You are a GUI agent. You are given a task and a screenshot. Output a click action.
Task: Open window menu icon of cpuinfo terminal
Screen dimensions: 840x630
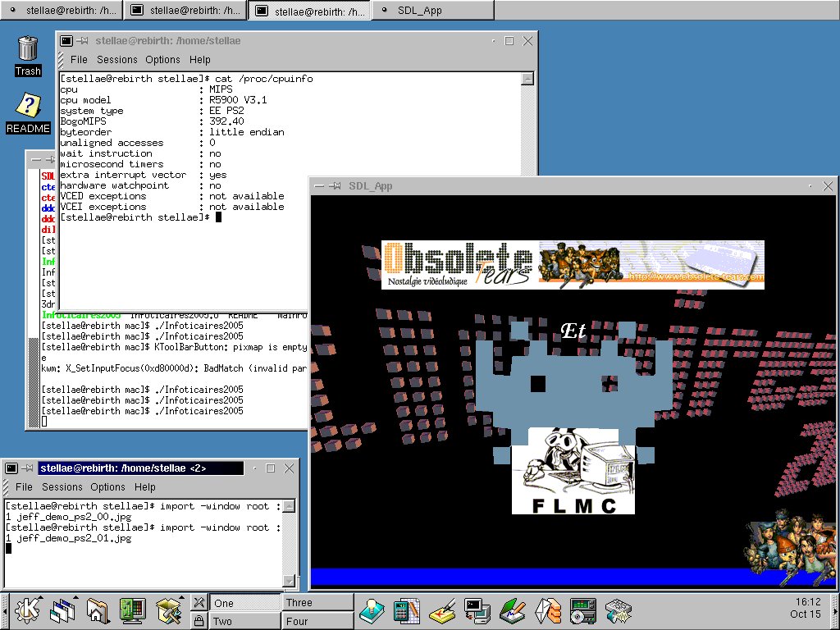click(x=66, y=41)
